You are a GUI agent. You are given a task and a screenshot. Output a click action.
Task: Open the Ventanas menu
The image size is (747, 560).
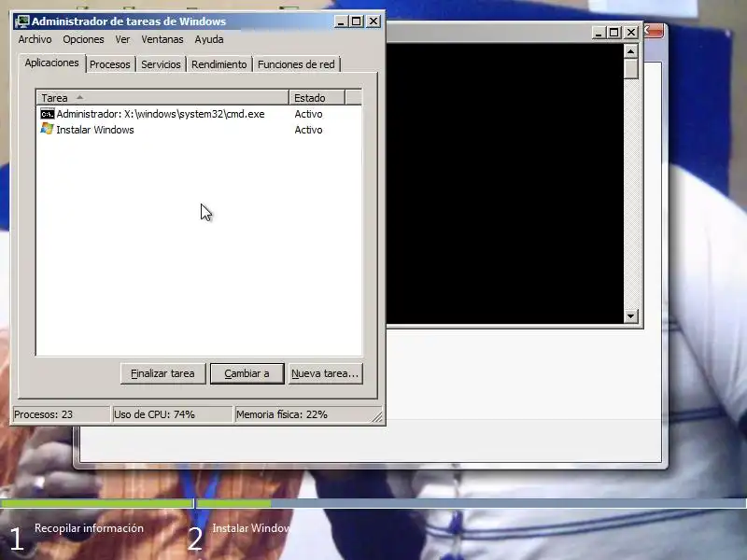[162, 39]
